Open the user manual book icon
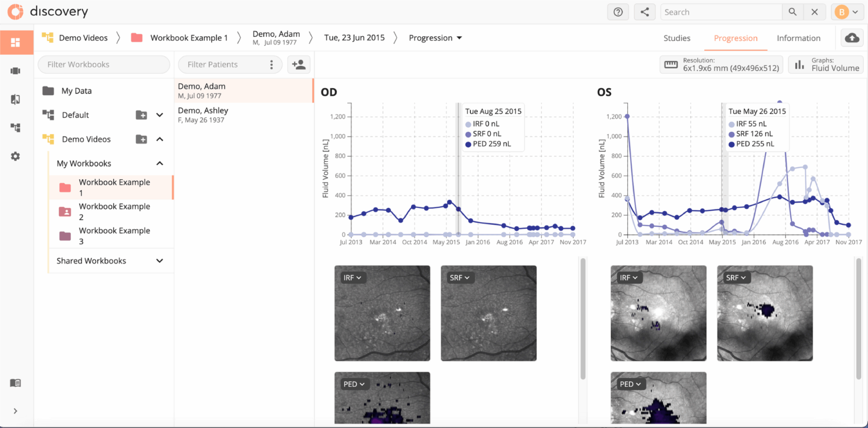 point(16,383)
